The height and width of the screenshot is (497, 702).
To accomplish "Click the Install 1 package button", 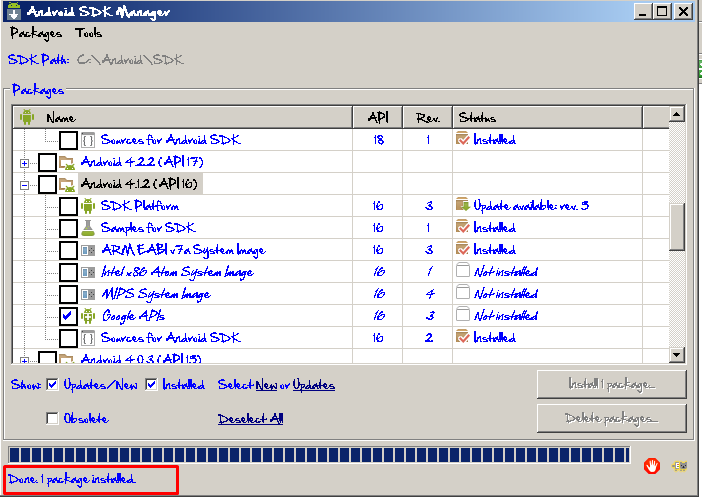I will (x=612, y=384).
